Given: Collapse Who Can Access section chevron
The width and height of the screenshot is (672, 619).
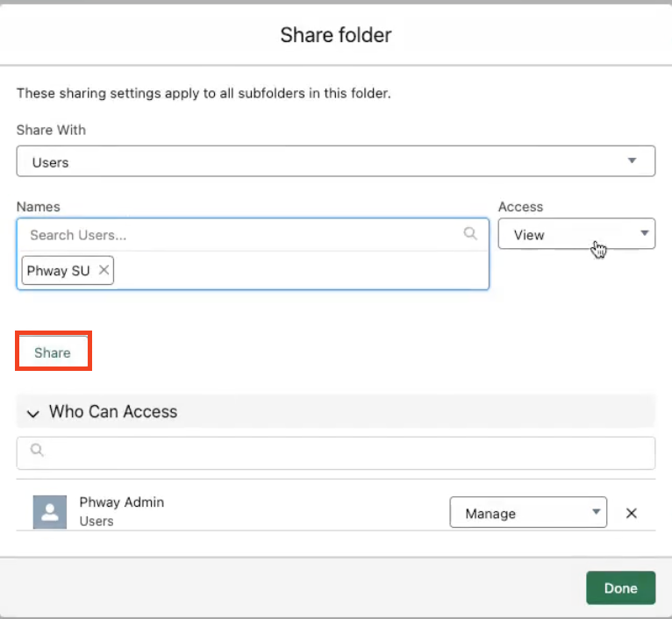Looking at the screenshot, I should point(33,412).
